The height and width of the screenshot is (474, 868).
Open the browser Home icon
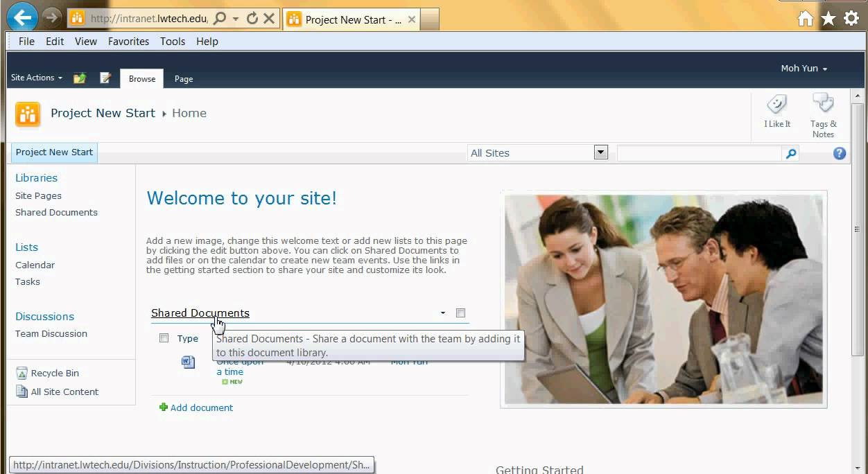coord(806,19)
